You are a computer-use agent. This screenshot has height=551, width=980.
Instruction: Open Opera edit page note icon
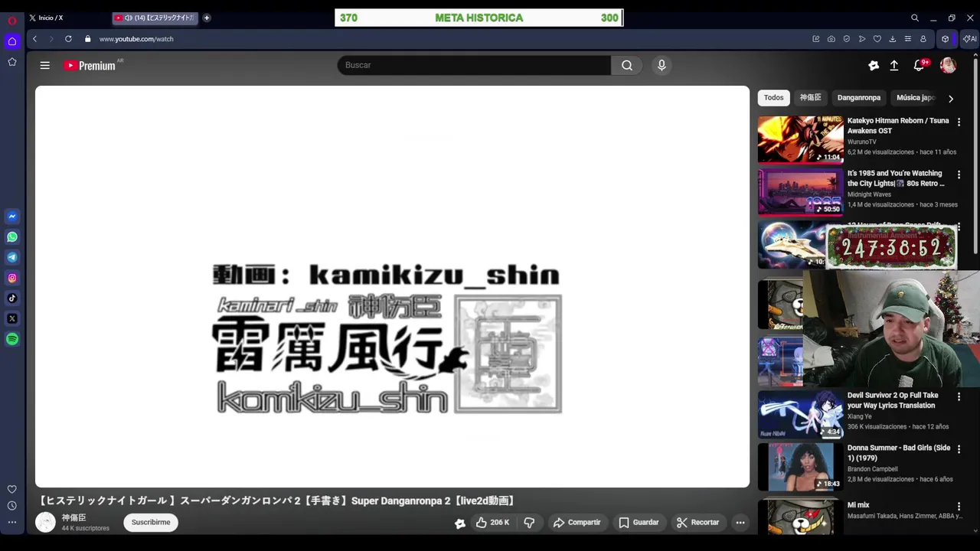coord(816,39)
